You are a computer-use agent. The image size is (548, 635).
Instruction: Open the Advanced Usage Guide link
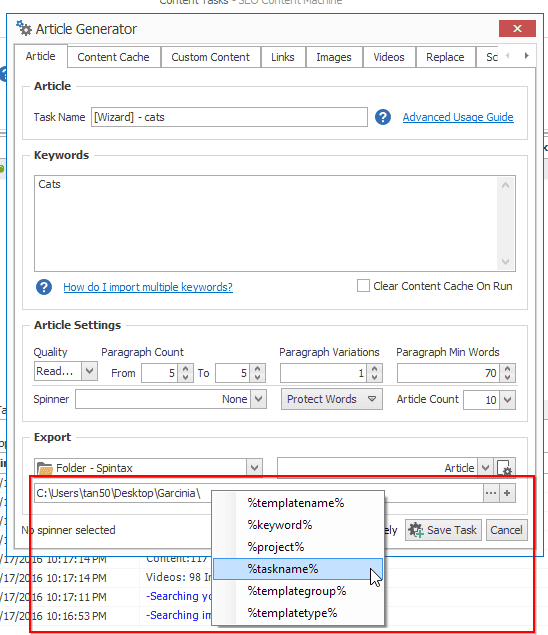pos(458,117)
